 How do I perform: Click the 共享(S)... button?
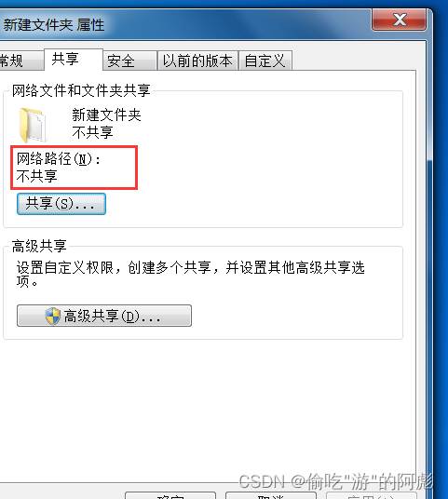click(x=61, y=204)
